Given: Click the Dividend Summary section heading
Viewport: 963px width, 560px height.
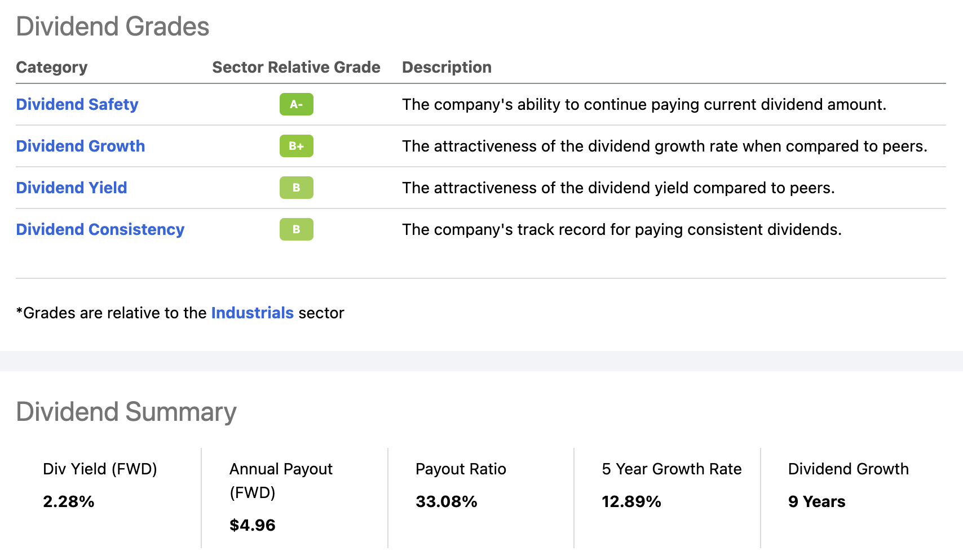Looking at the screenshot, I should 126,412.
